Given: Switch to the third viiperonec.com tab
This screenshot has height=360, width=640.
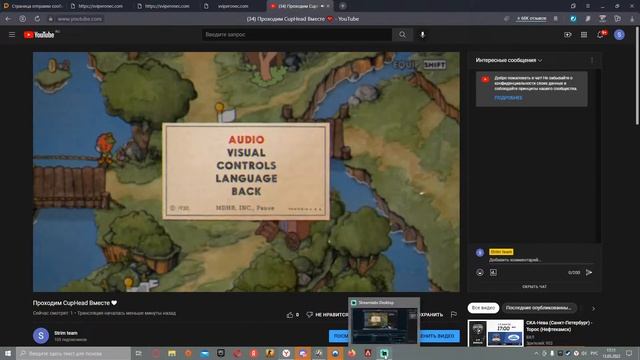Looking at the screenshot, I should [167, 6].
